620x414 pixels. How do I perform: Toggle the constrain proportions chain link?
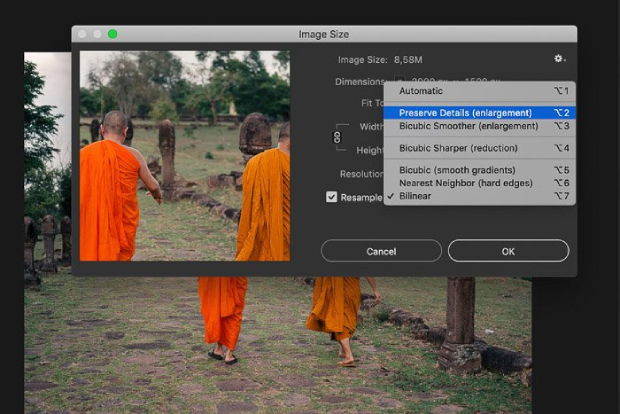pos(337,136)
